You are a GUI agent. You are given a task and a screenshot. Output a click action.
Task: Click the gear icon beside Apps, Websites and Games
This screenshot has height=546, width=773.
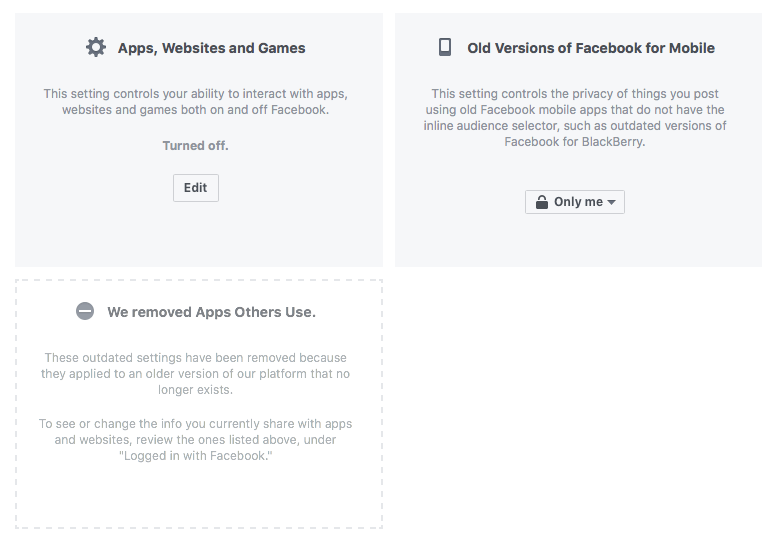pos(96,47)
